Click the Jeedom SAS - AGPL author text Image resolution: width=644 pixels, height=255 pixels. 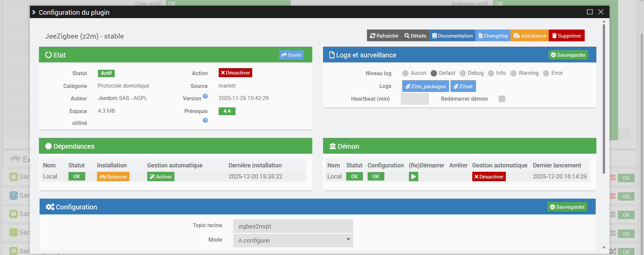pyautogui.click(x=122, y=98)
